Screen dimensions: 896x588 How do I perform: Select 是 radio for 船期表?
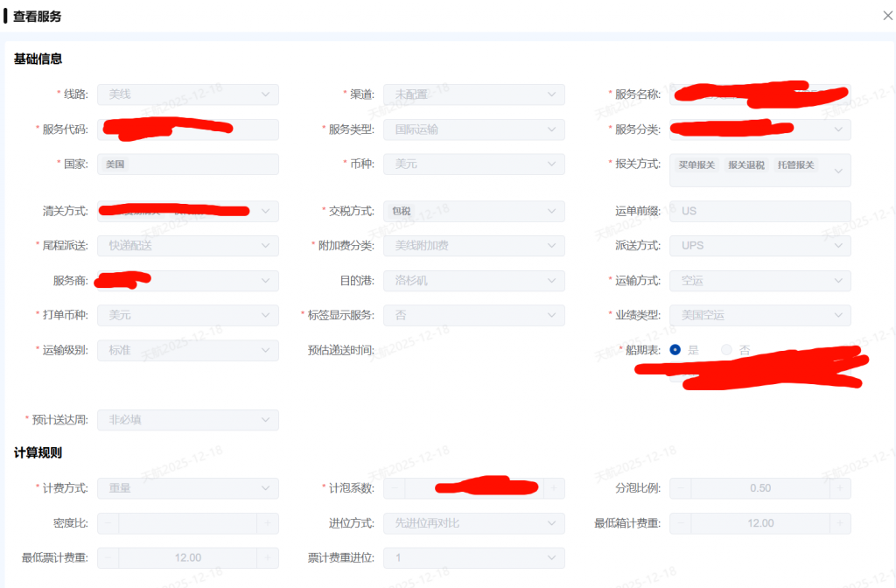[675, 350]
